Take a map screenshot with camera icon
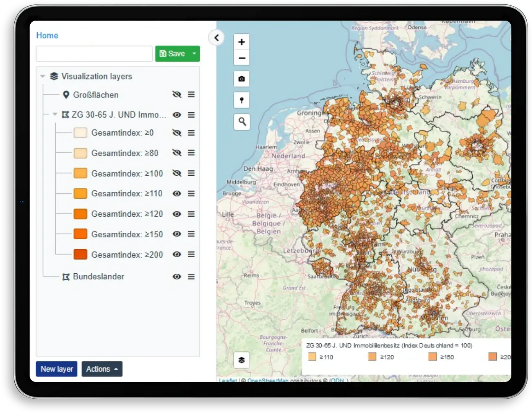This screenshot has height=413, width=532. 241,79
